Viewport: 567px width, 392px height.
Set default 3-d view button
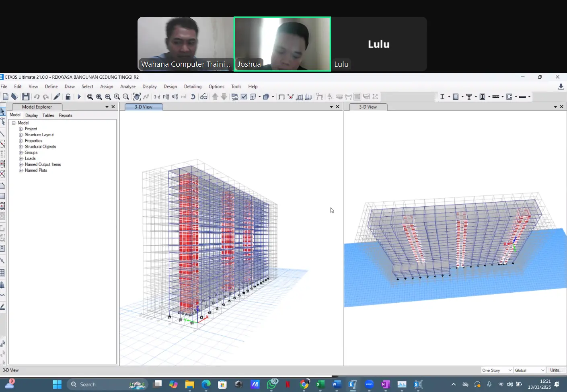point(157,96)
